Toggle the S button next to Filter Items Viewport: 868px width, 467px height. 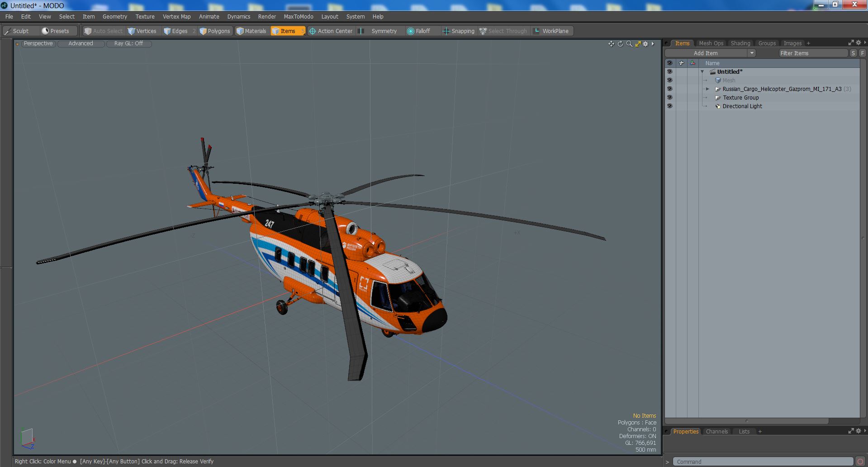(853, 53)
